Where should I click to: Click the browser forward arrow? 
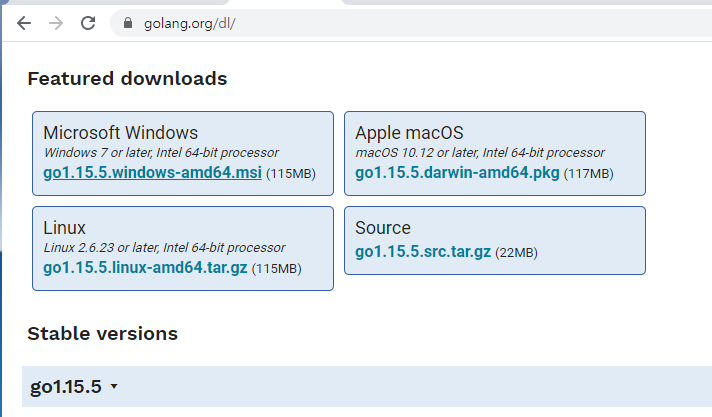(56, 23)
